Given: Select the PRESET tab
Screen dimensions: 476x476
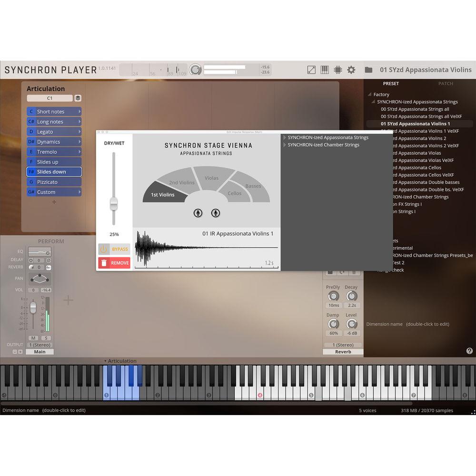Looking at the screenshot, I should [391, 83].
